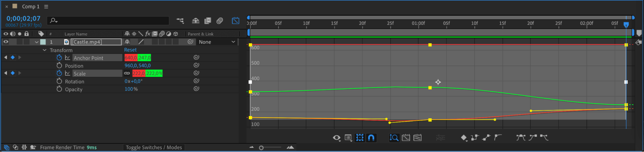Apply Easy Ease to selected keyframes
The height and width of the screenshot is (152, 644).
521,138
